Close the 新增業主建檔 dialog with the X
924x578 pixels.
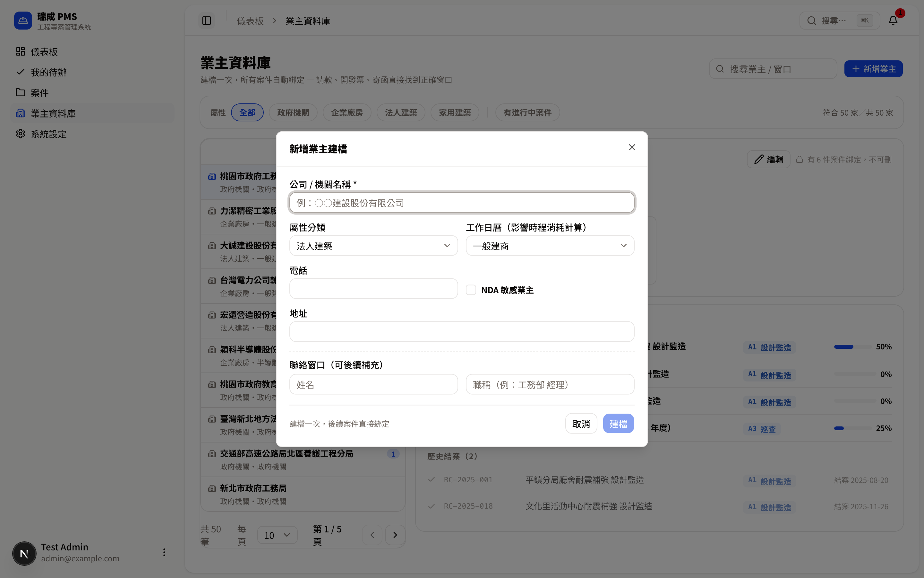[632, 148]
